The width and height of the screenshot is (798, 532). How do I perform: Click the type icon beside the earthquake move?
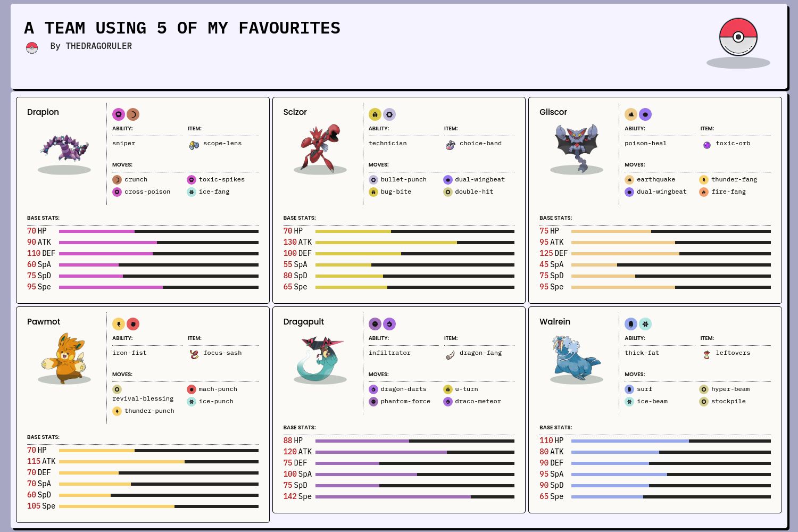pos(629,180)
